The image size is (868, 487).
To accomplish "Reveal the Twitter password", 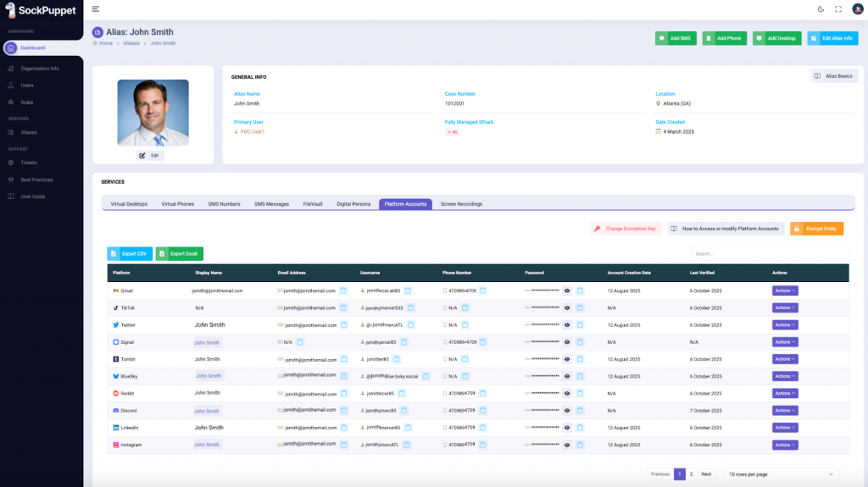I will click(567, 325).
